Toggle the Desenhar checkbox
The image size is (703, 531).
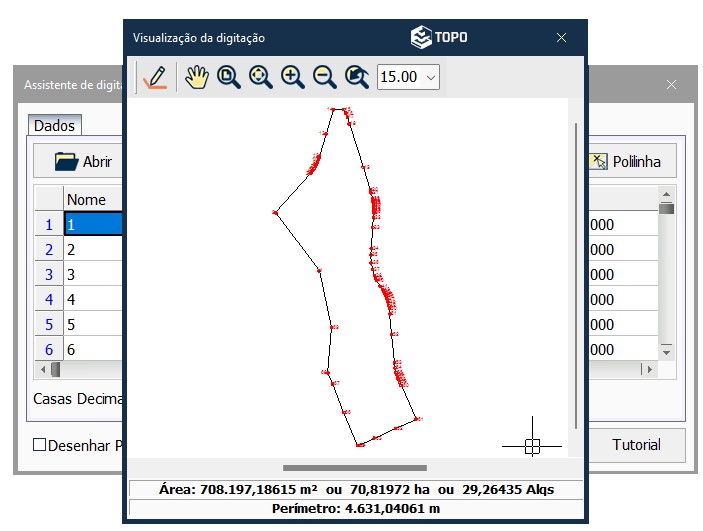(x=40, y=445)
